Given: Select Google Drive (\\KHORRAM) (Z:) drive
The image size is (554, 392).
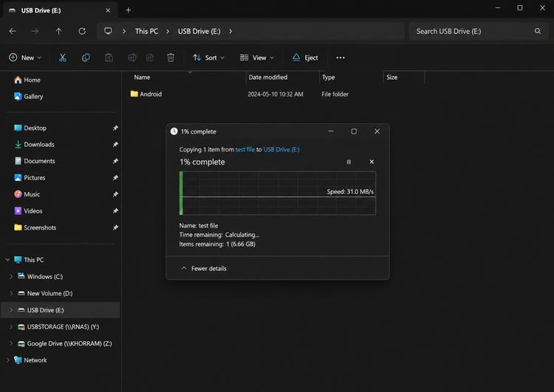Looking at the screenshot, I should pos(65,343).
